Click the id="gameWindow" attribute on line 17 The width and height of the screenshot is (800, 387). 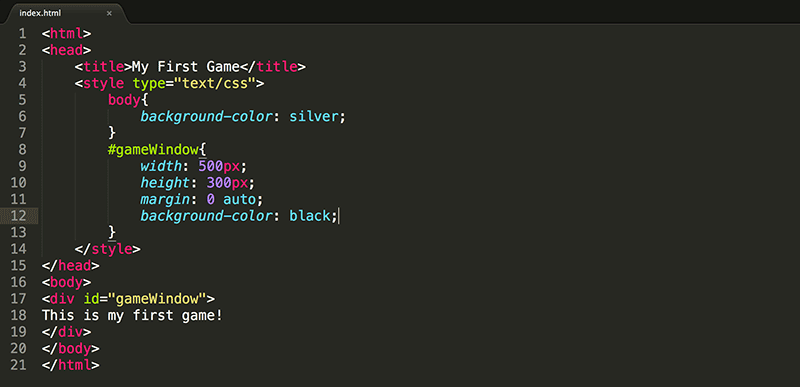145,299
